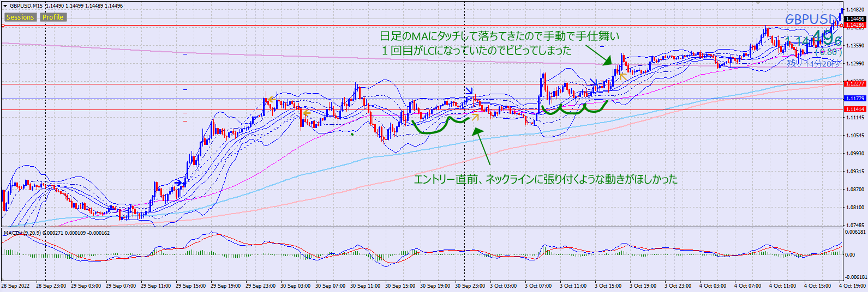The height and width of the screenshot is (292, 868).
Task: Click price scale value 1.09930
Action: tap(855, 154)
